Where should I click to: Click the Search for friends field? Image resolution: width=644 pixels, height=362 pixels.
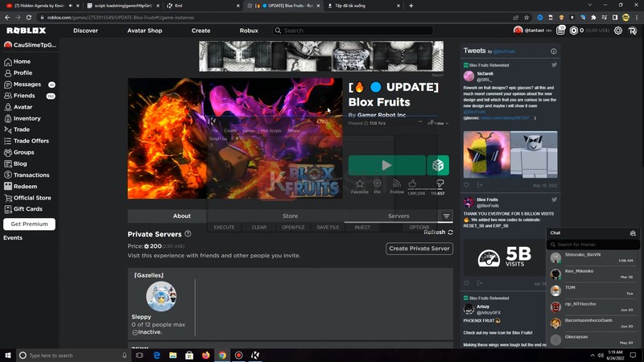[x=592, y=245]
